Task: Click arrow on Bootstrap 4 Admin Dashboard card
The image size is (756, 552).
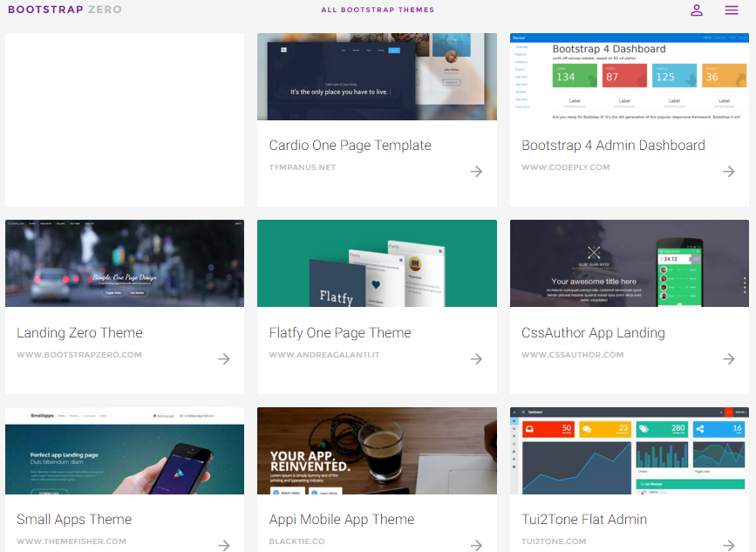Action: point(729,171)
